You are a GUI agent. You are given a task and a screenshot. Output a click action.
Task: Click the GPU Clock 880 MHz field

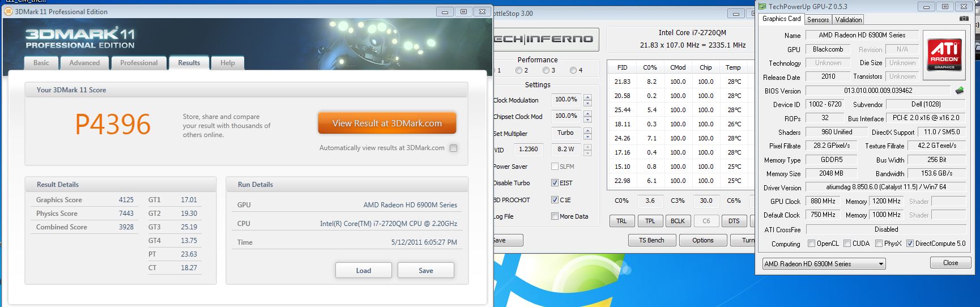[x=823, y=201]
